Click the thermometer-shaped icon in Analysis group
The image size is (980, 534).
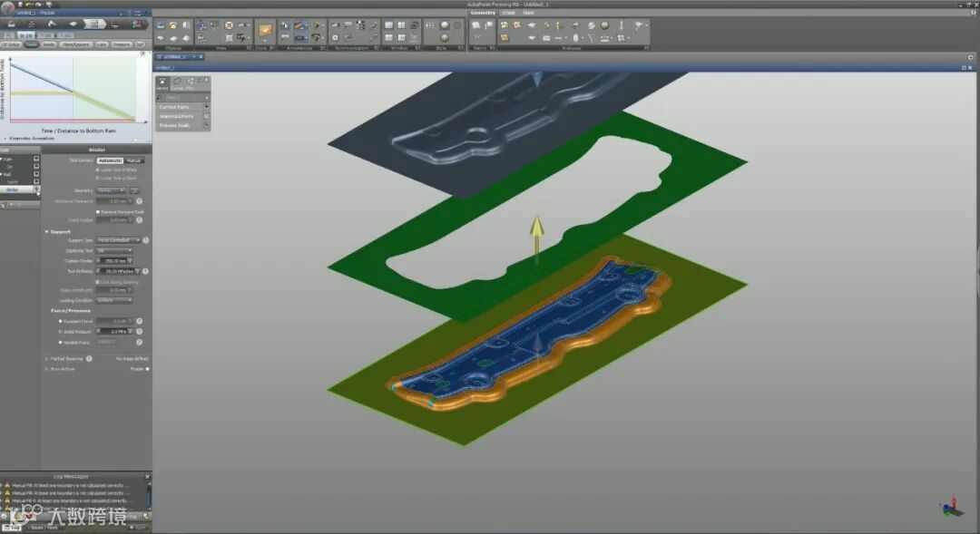coord(622,25)
